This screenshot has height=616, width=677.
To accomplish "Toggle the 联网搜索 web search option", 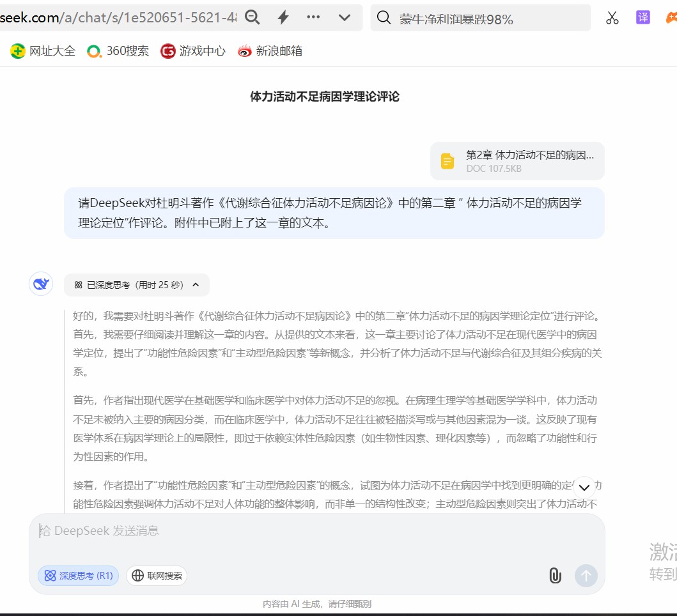I will coord(157,576).
